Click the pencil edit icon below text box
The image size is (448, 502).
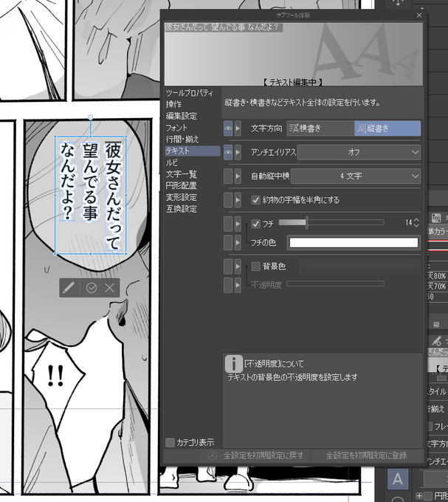pos(69,287)
